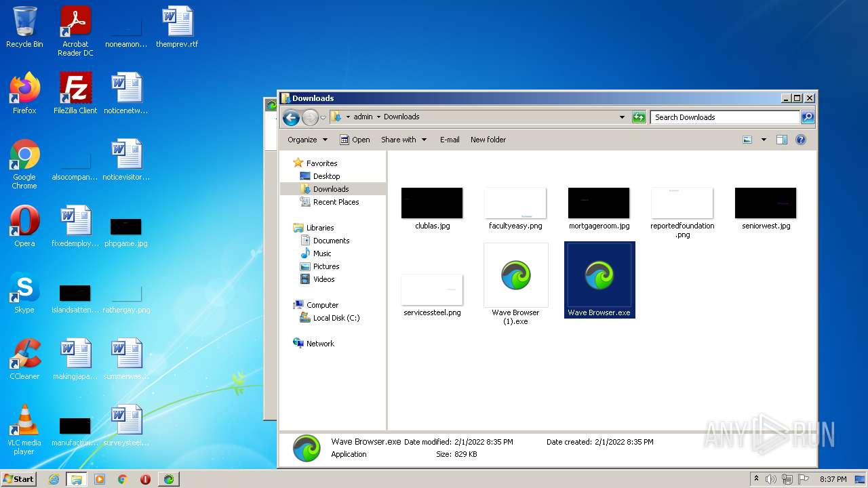Screen dimensions: 868x488
Task: Click the E-mail toolbar button
Action: coord(450,140)
